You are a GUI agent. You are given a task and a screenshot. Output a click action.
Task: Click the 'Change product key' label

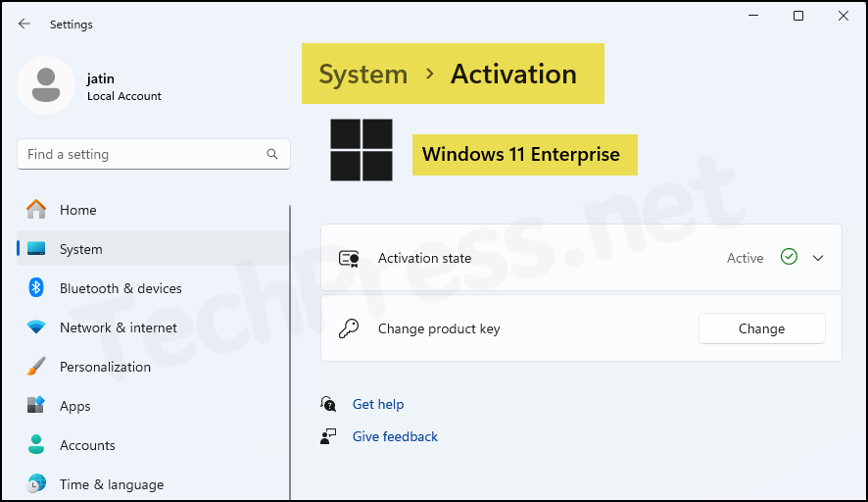pyautogui.click(x=439, y=328)
